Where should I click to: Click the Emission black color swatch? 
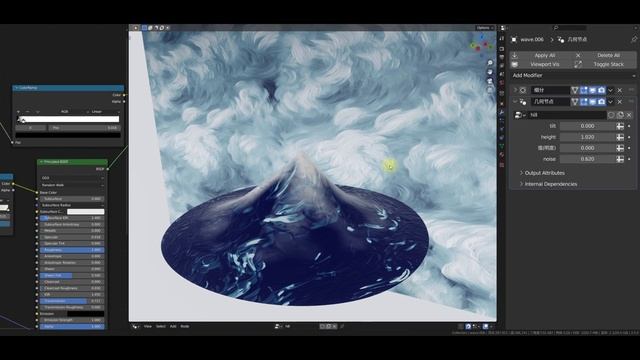[x=85, y=314]
